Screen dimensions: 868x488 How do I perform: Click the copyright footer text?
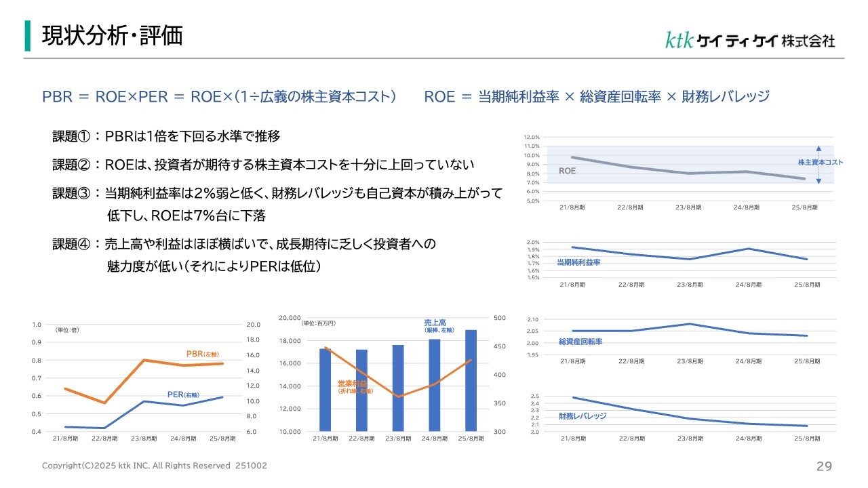155,466
